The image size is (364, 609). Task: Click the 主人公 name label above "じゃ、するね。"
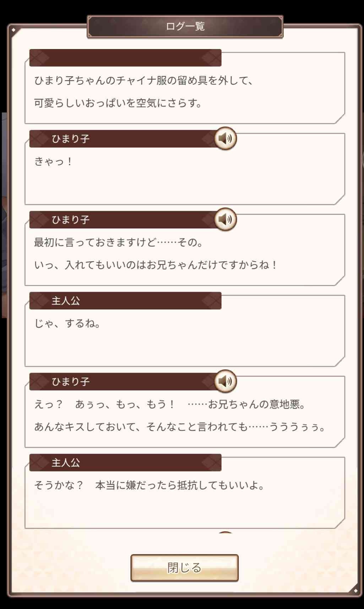coord(66,301)
